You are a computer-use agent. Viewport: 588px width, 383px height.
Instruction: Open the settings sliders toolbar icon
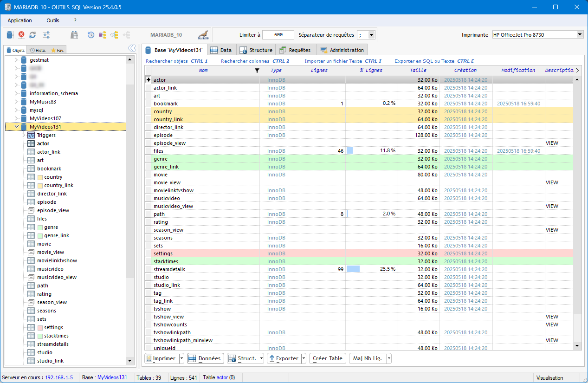click(46, 35)
